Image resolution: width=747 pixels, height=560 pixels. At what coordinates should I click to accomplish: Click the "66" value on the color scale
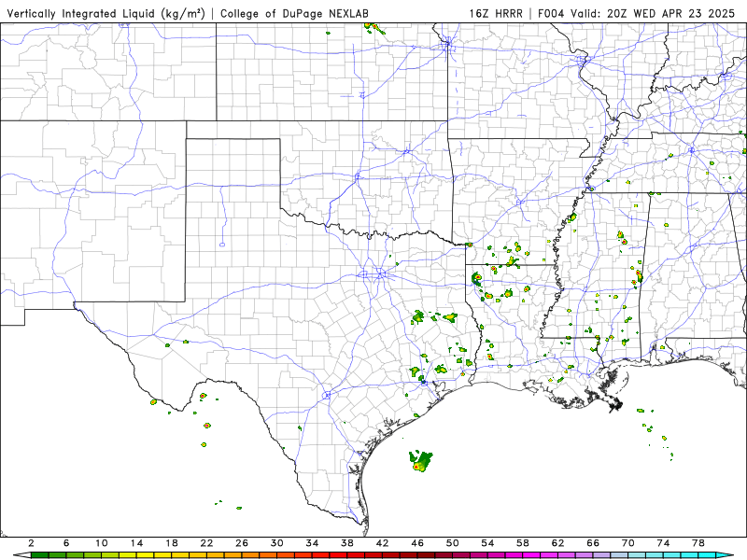click(593, 543)
